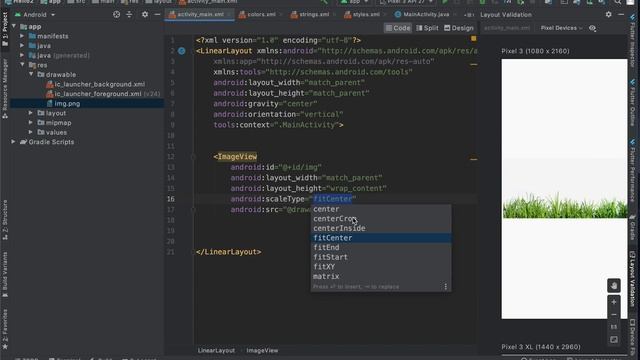The height and width of the screenshot is (360, 640).
Task: Click the gutter icon on line 2
Action: coord(182,51)
